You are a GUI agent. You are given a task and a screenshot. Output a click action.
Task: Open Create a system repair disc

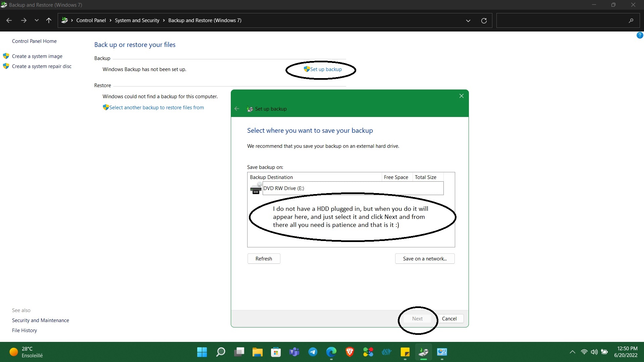tap(42, 66)
